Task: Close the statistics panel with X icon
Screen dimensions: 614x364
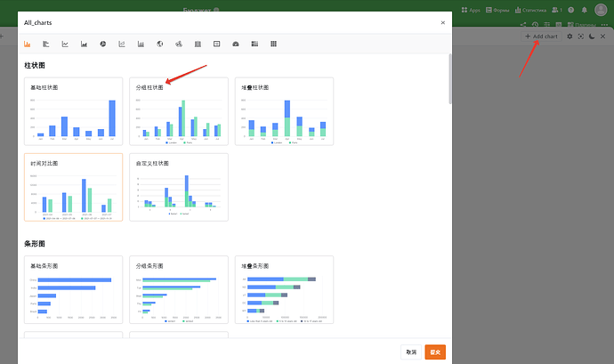Action: pos(603,36)
